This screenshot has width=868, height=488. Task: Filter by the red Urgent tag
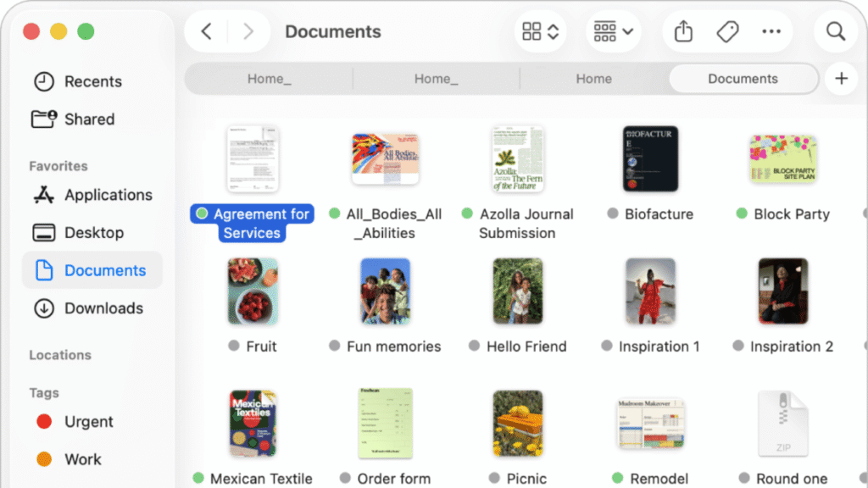pos(75,422)
